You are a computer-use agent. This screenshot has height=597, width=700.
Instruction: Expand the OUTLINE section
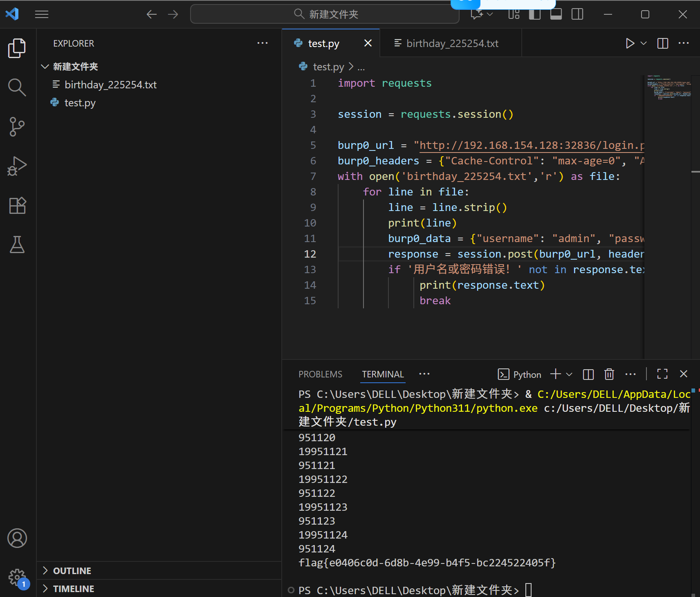click(72, 571)
